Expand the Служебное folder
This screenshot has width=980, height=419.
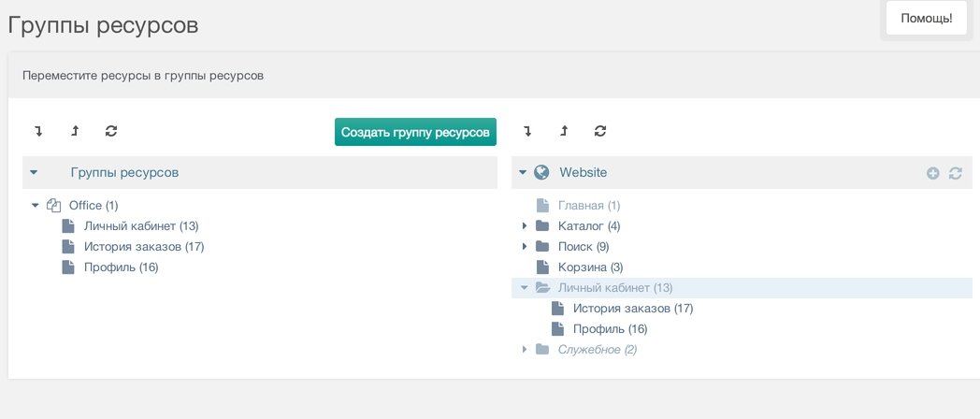pyautogui.click(x=525, y=350)
